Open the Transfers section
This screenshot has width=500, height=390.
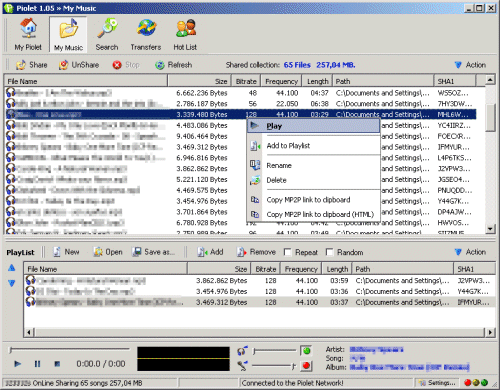tap(146, 35)
